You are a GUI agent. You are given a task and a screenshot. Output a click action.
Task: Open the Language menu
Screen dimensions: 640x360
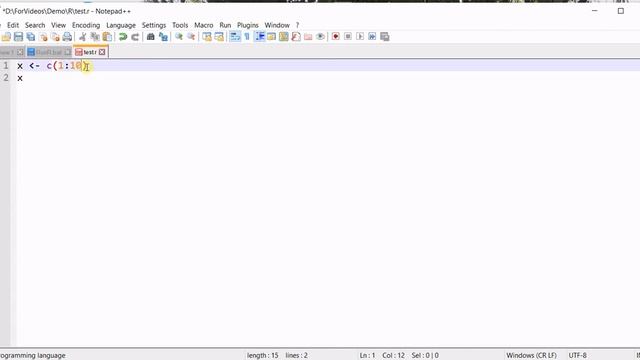(x=121, y=25)
